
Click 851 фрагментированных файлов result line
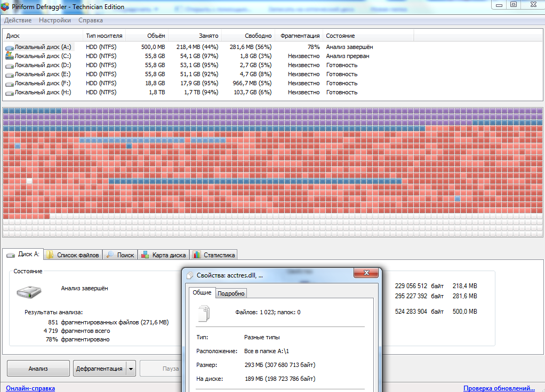108,322
